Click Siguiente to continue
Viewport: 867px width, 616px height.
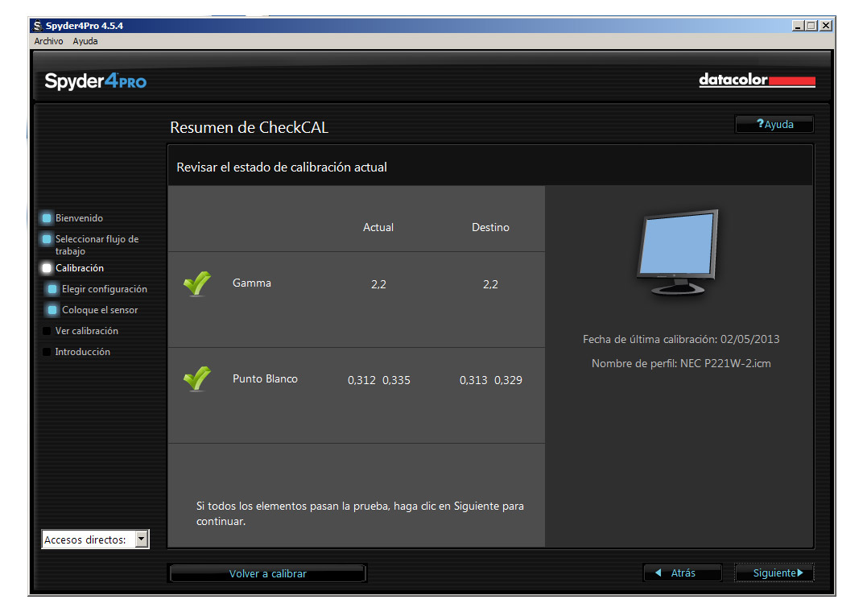tap(774, 573)
